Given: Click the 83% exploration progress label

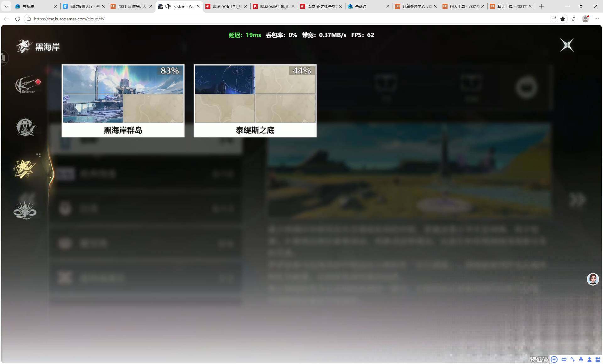Looking at the screenshot, I should 170,71.
